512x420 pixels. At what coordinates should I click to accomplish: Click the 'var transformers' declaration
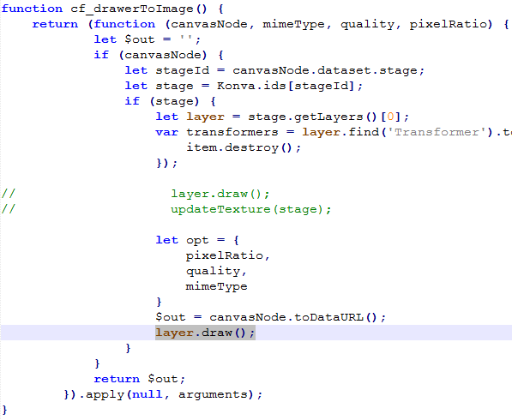[217, 132]
